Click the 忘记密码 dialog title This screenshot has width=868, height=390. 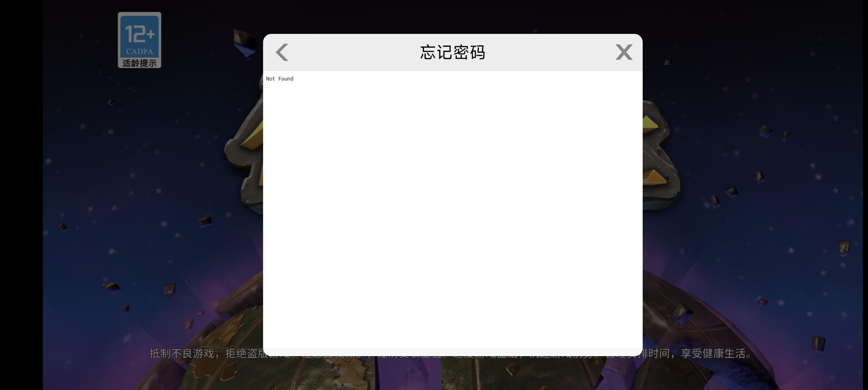click(x=453, y=52)
